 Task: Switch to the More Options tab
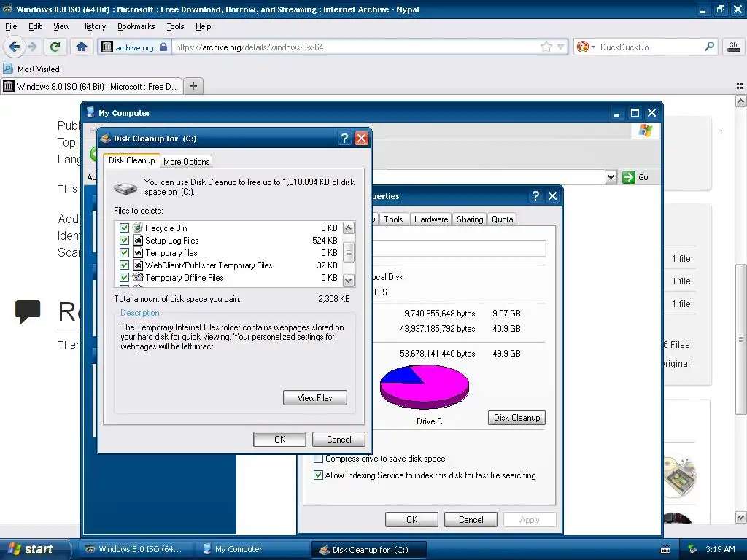[x=186, y=161]
